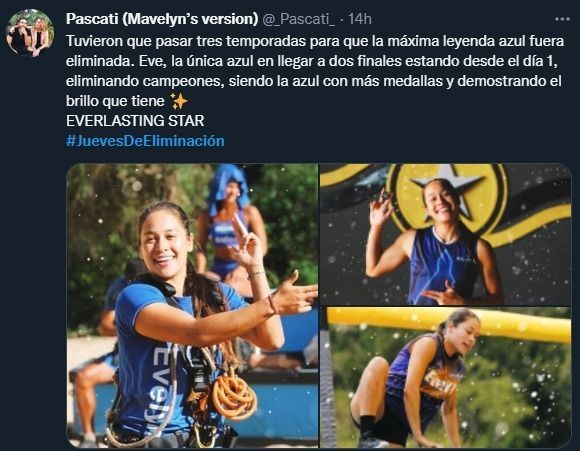Image resolution: width=580 pixels, height=451 pixels.
Task: Open the @_Pascati_ handle link
Action: [x=298, y=19]
